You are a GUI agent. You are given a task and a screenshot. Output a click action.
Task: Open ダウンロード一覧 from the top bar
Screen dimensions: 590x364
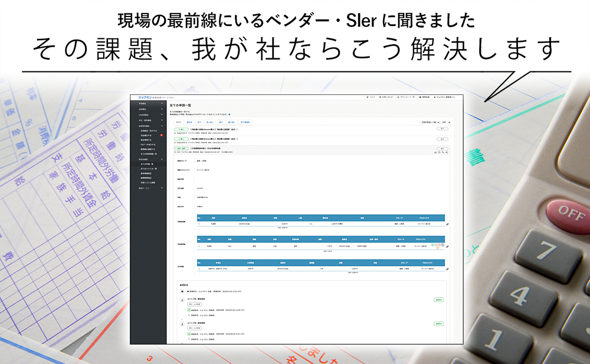(x=406, y=97)
